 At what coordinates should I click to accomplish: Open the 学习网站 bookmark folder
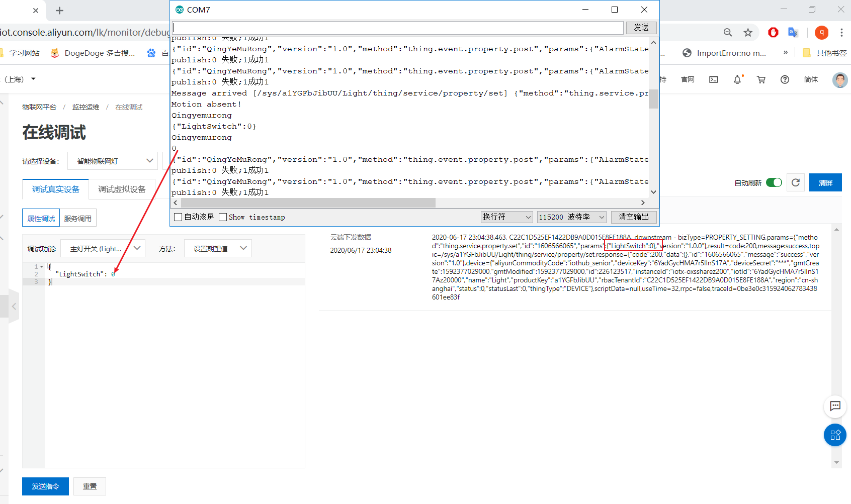20,53
